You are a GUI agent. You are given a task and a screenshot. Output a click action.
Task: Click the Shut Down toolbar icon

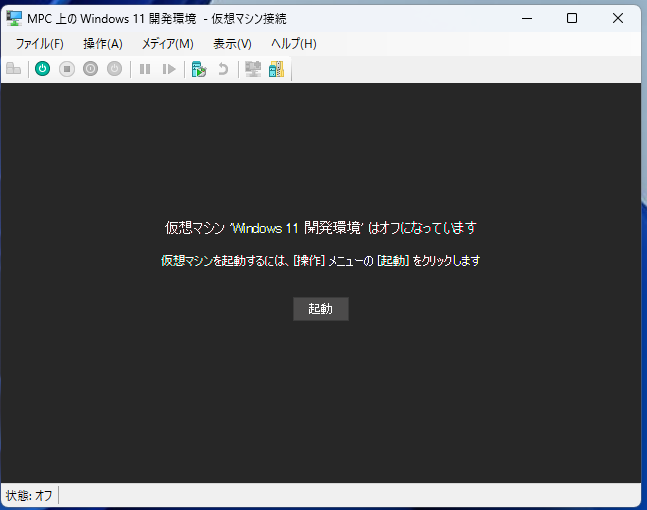(91, 69)
